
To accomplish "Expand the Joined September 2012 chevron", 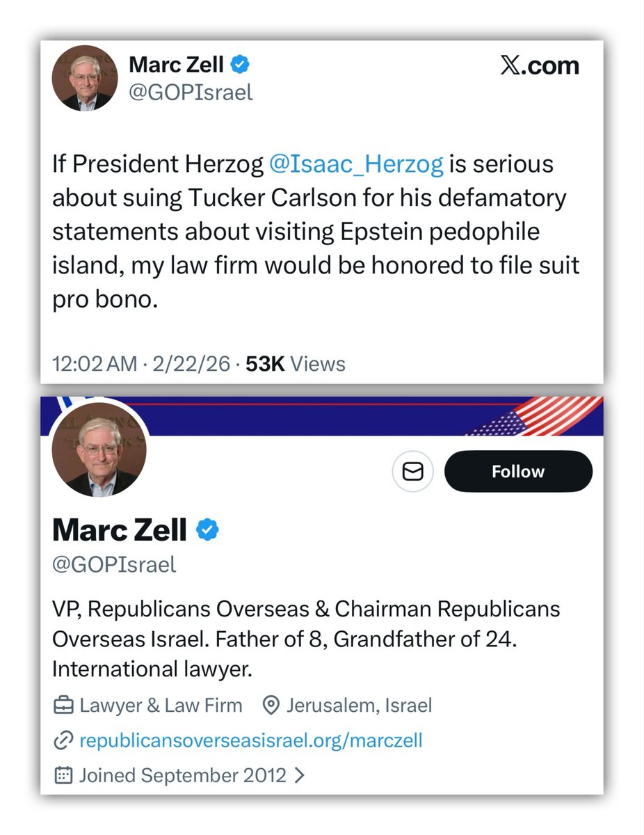I will [300, 775].
